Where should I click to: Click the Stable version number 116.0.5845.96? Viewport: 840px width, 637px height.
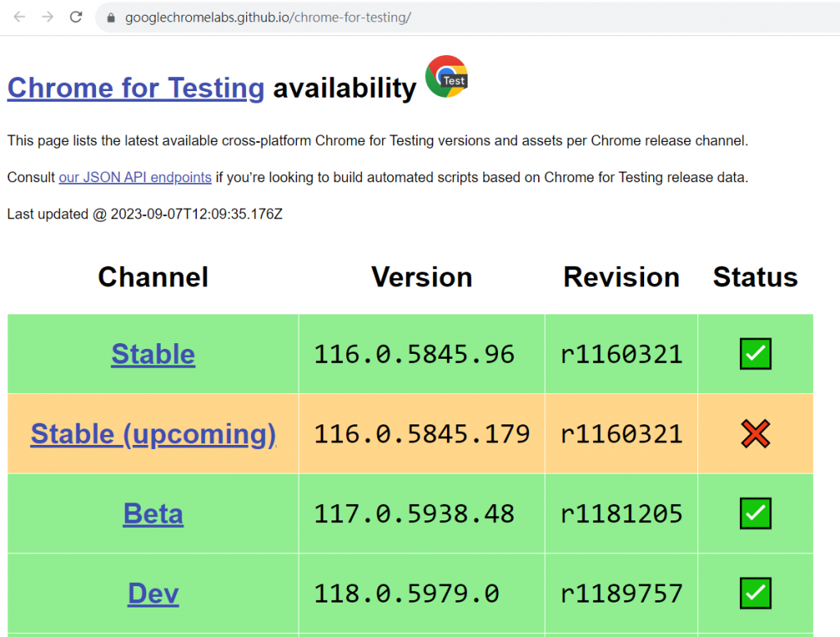coord(414,355)
